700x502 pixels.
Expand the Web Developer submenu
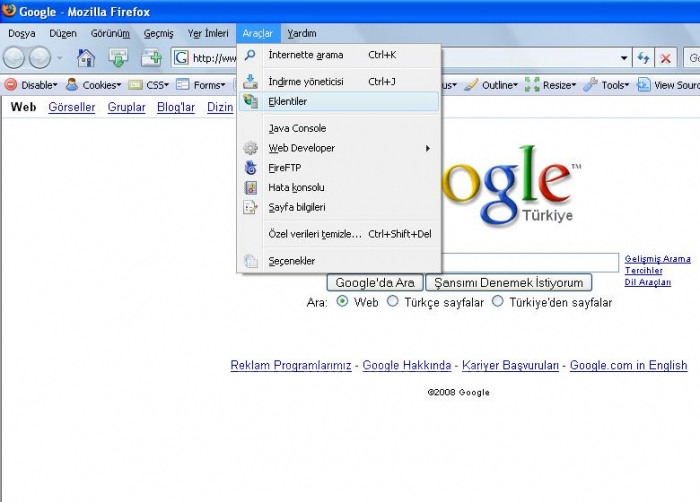[x=301, y=148]
